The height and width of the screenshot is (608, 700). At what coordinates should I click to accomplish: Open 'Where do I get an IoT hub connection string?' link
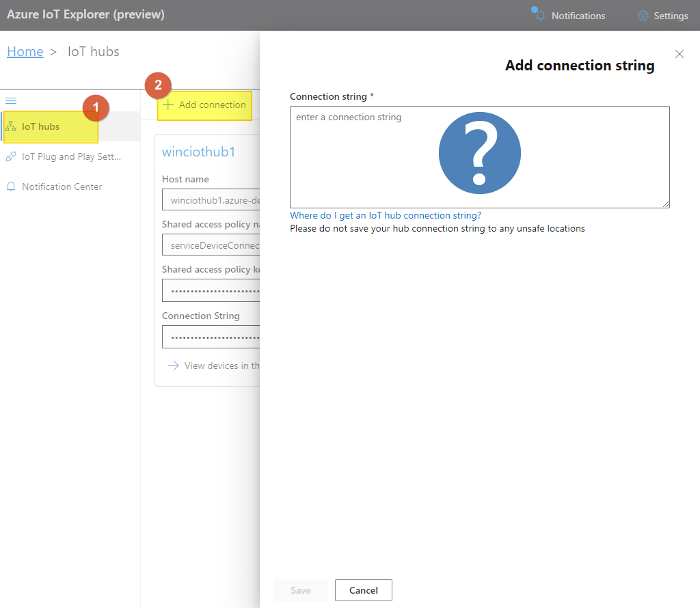click(x=386, y=215)
